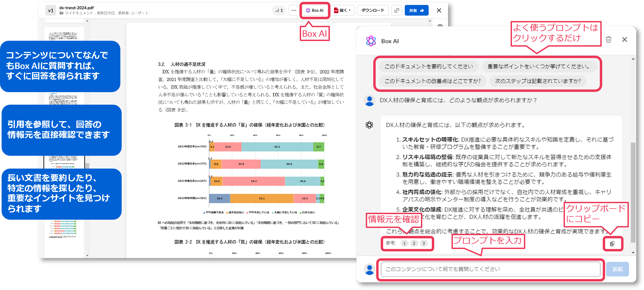Open the more options ellipsis menu
Viewport: 644px width, 290px height.
point(294,10)
